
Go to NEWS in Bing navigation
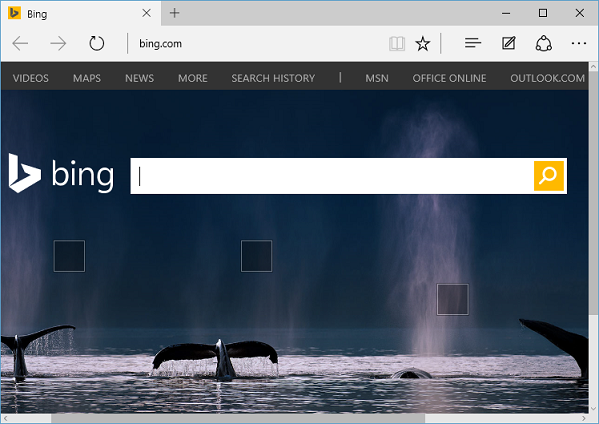(139, 78)
